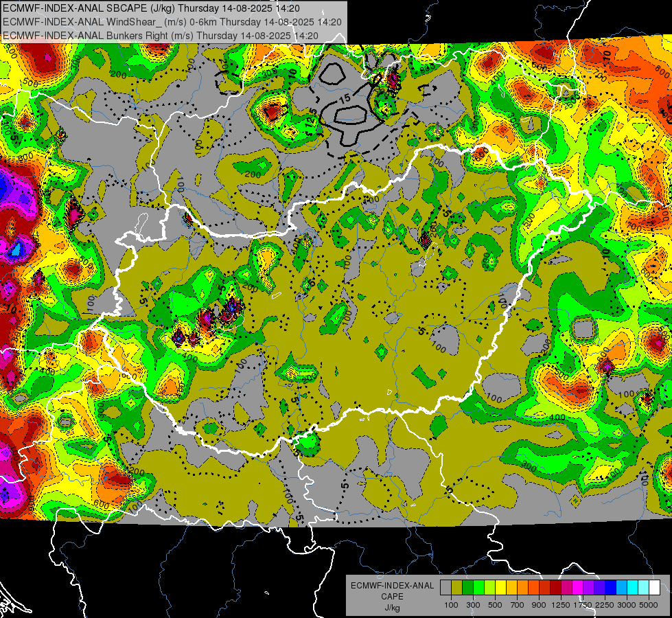Select the pure yellow legend swatch
Screen dimensions: 672x618
point(500,588)
